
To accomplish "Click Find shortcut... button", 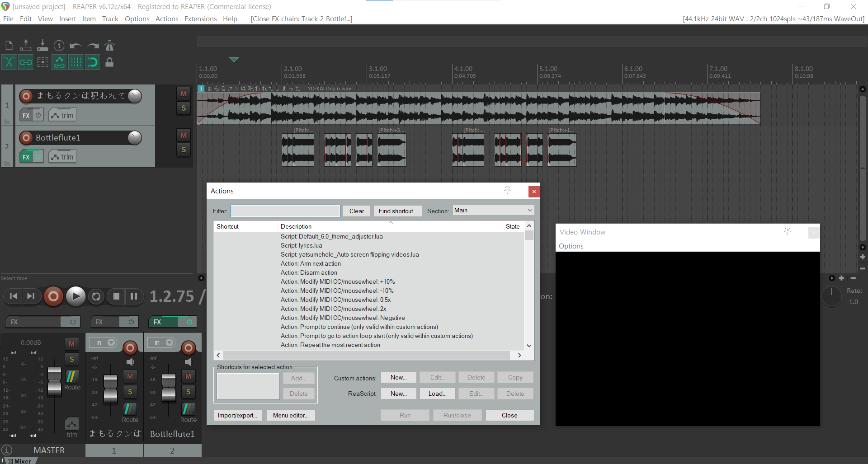I will (398, 211).
